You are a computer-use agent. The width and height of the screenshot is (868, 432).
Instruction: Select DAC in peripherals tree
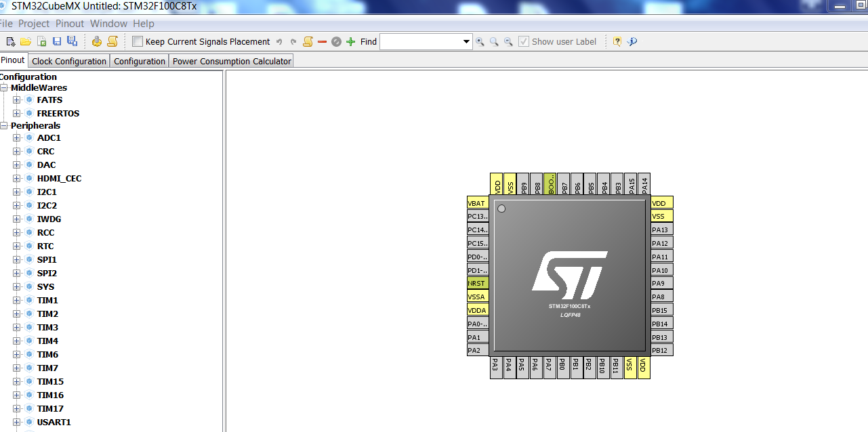point(46,165)
